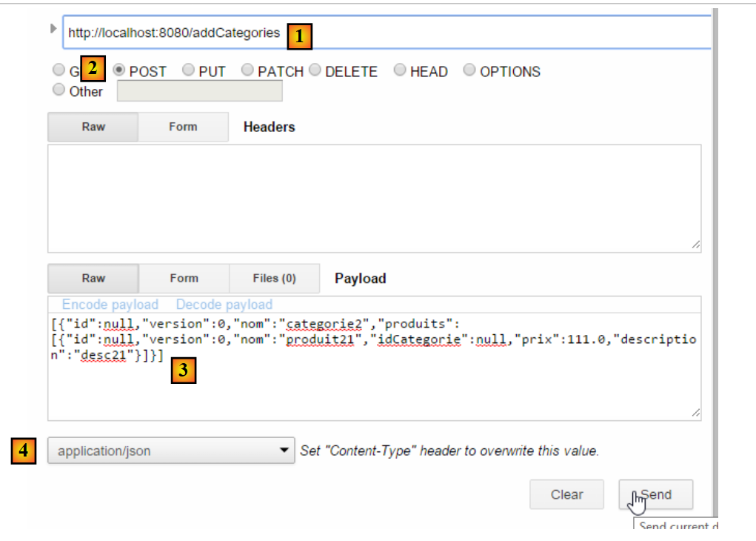756x541 pixels.
Task: Select the POST method radio button
Action: pyautogui.click(x=119, y=70)
